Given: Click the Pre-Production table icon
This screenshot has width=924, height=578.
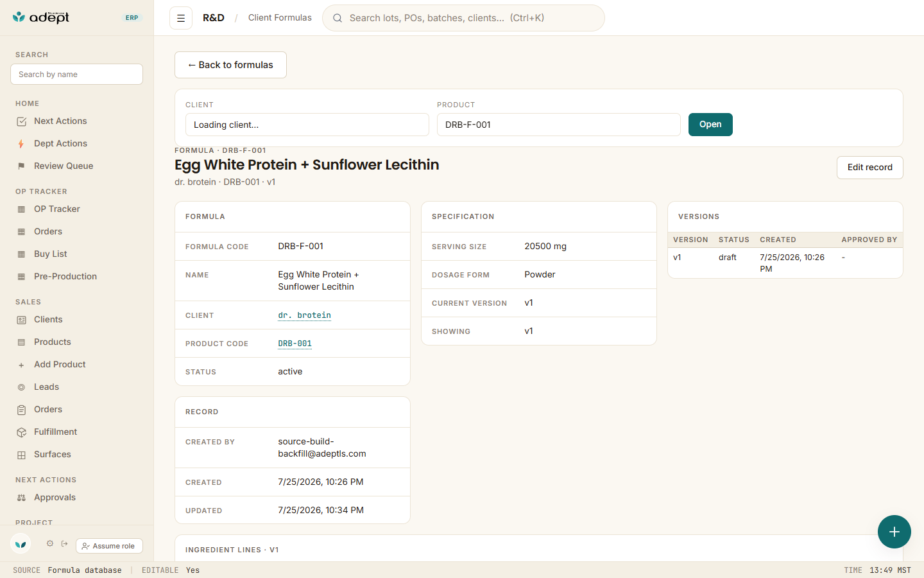Looking at the screenshot, I should [x=21, y=277].
